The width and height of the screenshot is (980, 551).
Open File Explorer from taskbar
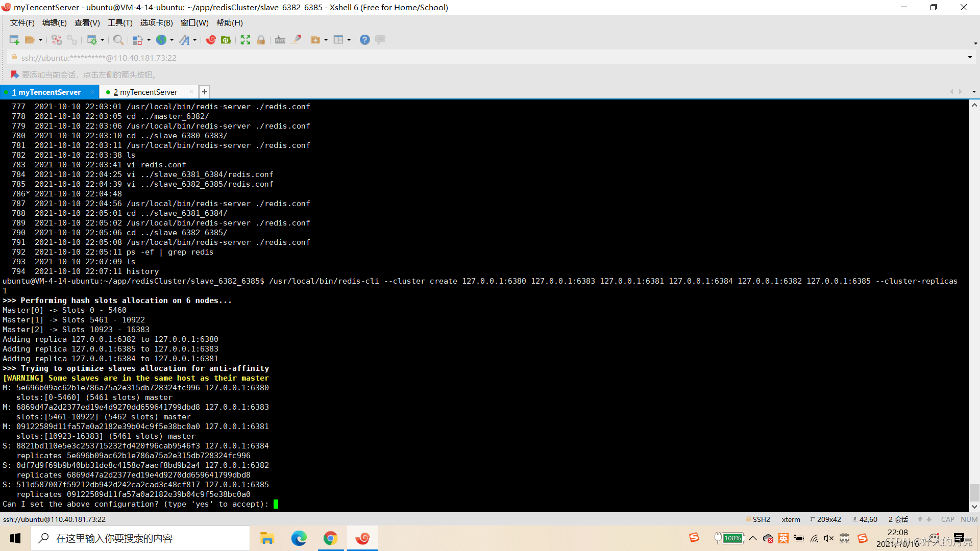tap(267, 538)
